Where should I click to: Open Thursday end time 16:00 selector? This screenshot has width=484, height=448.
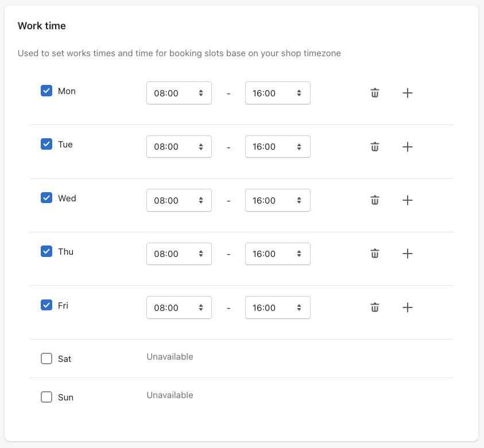pos(277,254)
